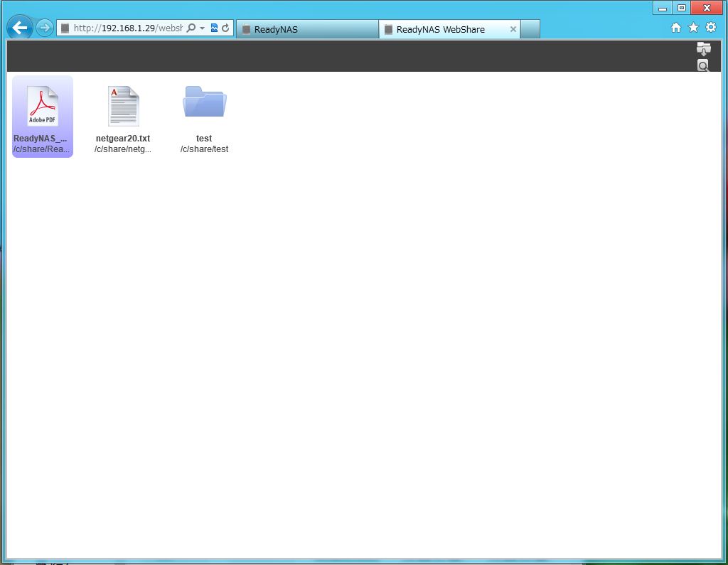
Task: Click the browser Back arrow button
Action: (19, 28)
